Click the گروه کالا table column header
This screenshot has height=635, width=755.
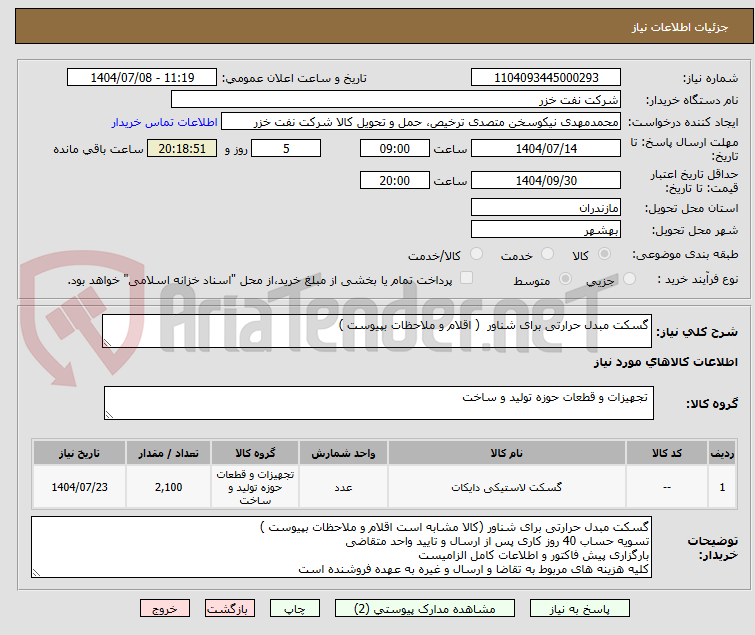255,453
